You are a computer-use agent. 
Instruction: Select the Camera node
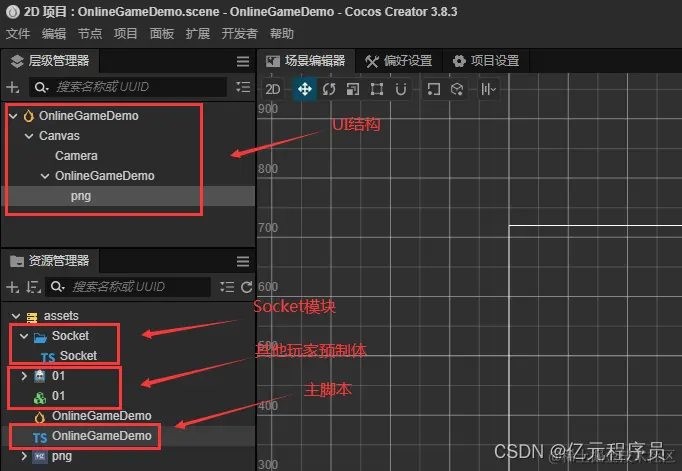tap(76, 156)
